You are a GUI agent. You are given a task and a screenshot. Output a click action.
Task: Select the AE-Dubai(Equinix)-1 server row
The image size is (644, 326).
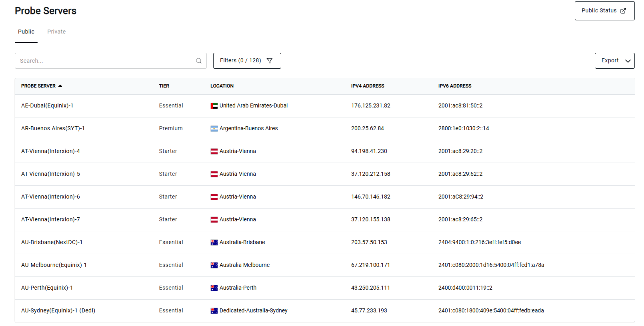coord(47,106)
